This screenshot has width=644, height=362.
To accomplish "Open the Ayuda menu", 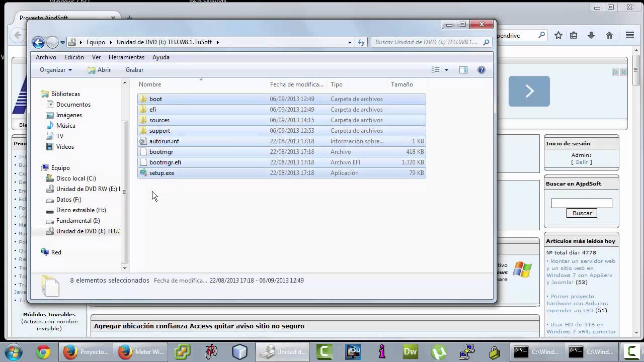I will tap(161, 57).
